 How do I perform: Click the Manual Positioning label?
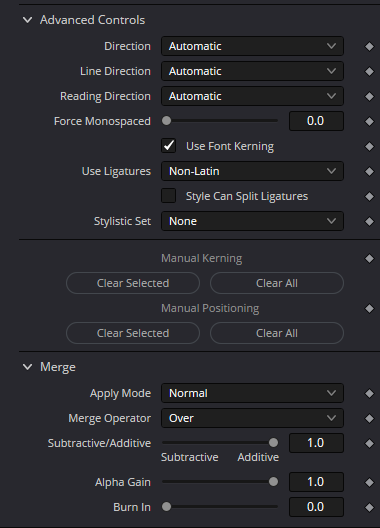[x=210, y=308]
